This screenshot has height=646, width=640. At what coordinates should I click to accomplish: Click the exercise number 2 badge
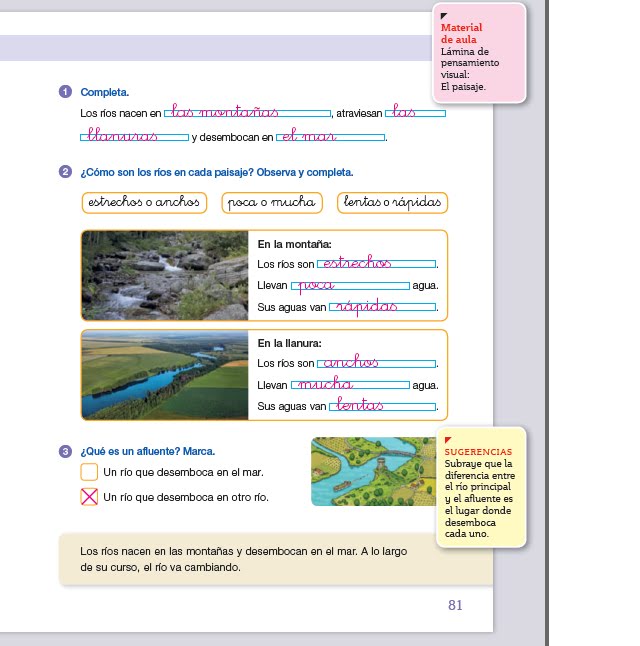(x=65, y=171)
